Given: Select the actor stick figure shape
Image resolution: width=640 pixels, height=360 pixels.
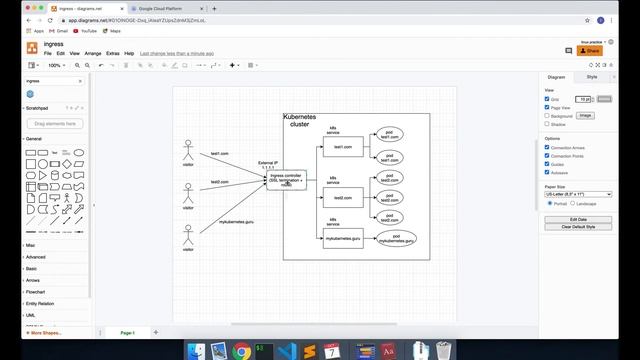Looking at the screenshot, I should (x=67, y=198).
